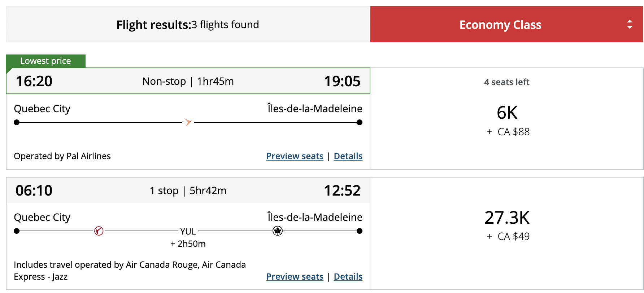Preview seats for the Pal Airlines flight
Screen dimensions: 644x293
tap(295, 156)
